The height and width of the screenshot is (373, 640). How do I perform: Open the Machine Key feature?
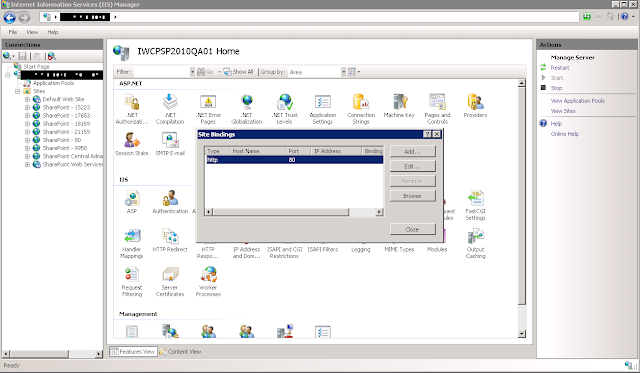pyautogui.click(x=399, y=106)
